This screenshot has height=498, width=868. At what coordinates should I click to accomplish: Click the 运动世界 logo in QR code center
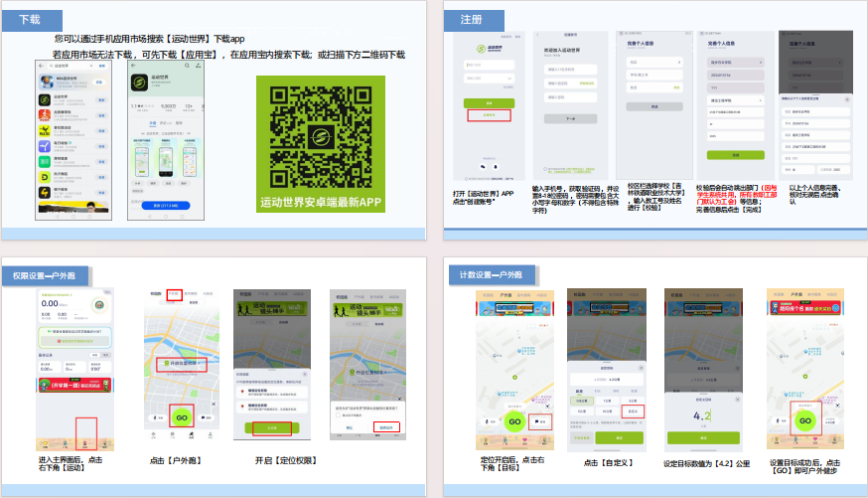(x=320, y=136)
